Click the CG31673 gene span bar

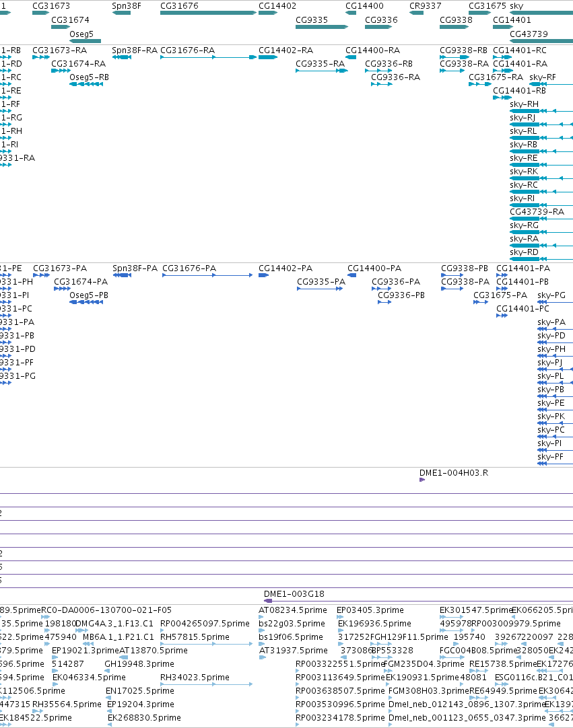40,13
